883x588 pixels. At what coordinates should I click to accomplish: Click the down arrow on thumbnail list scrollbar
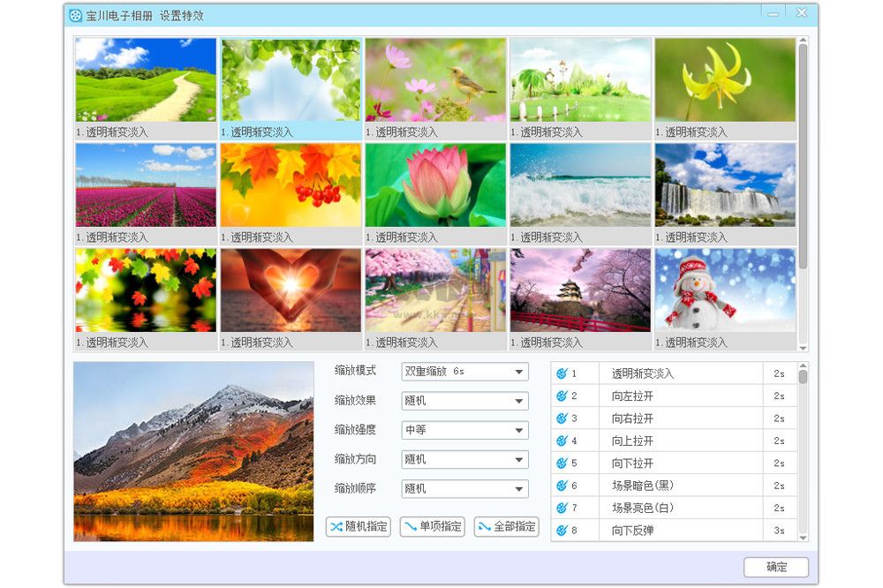tap(803, 346)
